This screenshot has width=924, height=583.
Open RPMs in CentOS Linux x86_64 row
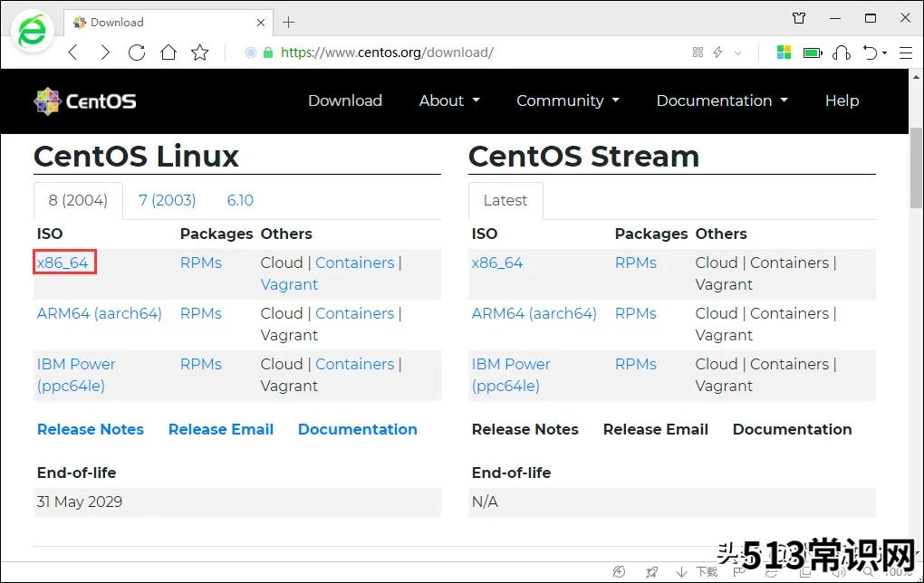(201, 263)
